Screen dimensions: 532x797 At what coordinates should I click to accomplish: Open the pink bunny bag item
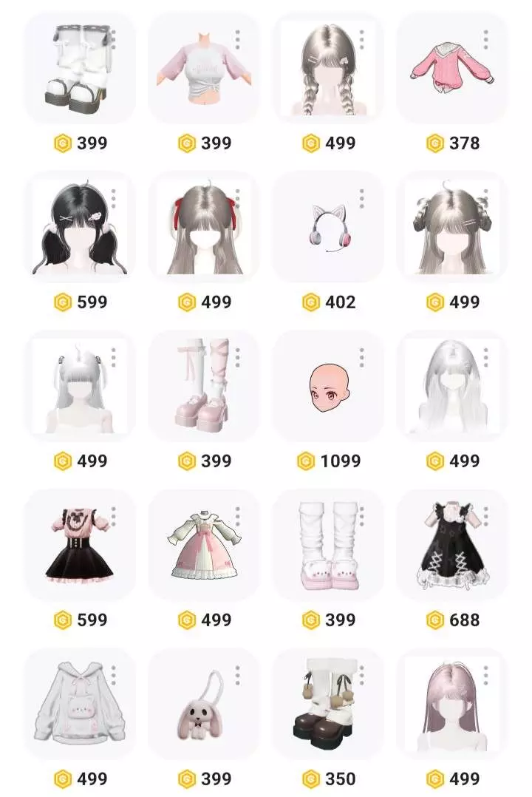click(x=204, y=704)
